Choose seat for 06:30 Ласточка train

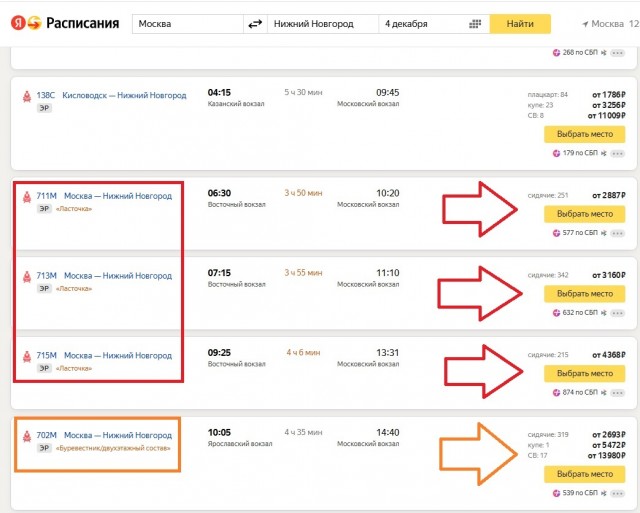[x=584, y=214]
